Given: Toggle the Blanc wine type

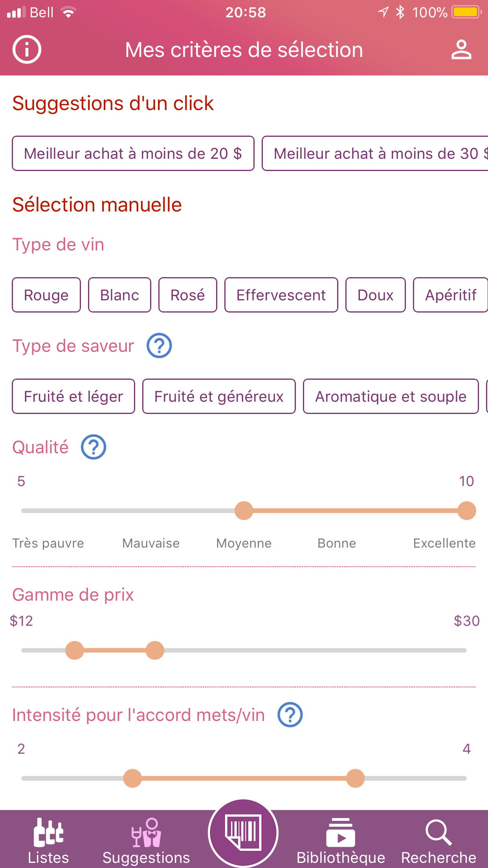Looking at the screenshot, I should click(119, 295).
